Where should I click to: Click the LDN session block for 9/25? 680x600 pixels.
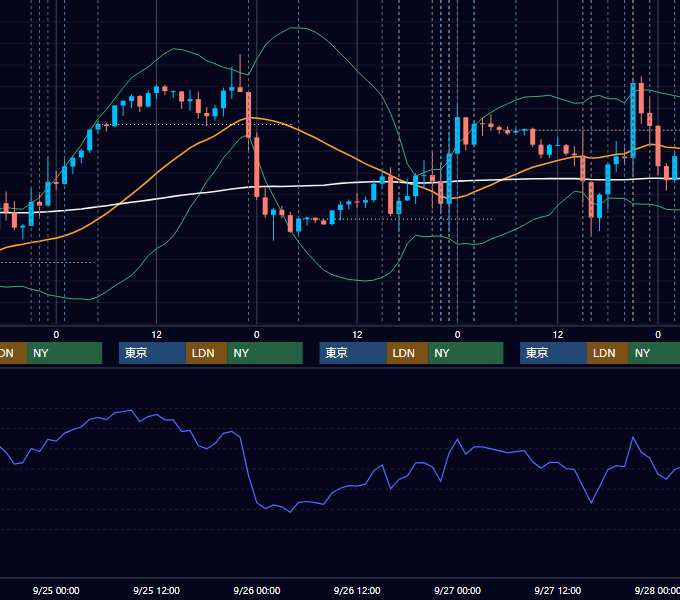pos(206,353)
